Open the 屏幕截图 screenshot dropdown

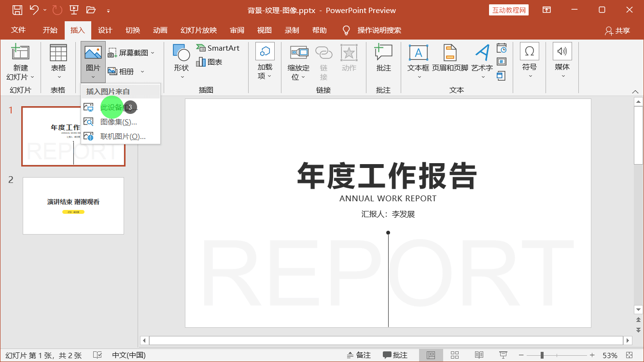click(x=131, y=53)
